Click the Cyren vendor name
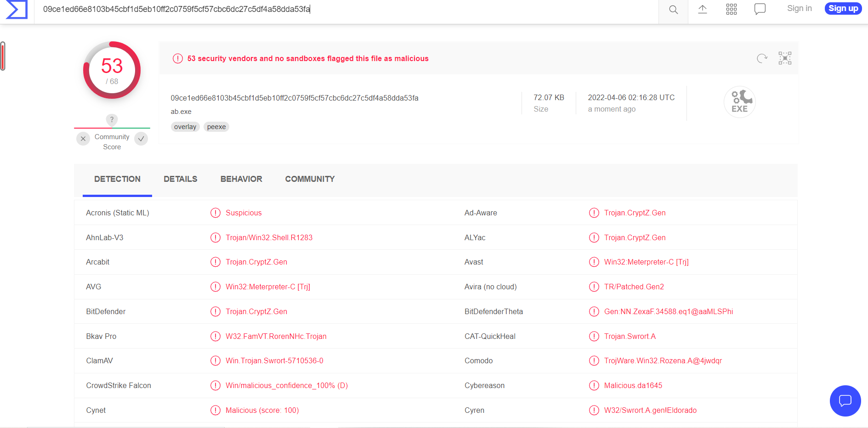Image resolution: width=868 pixels, height=428 pixels. tap(474, 411)
